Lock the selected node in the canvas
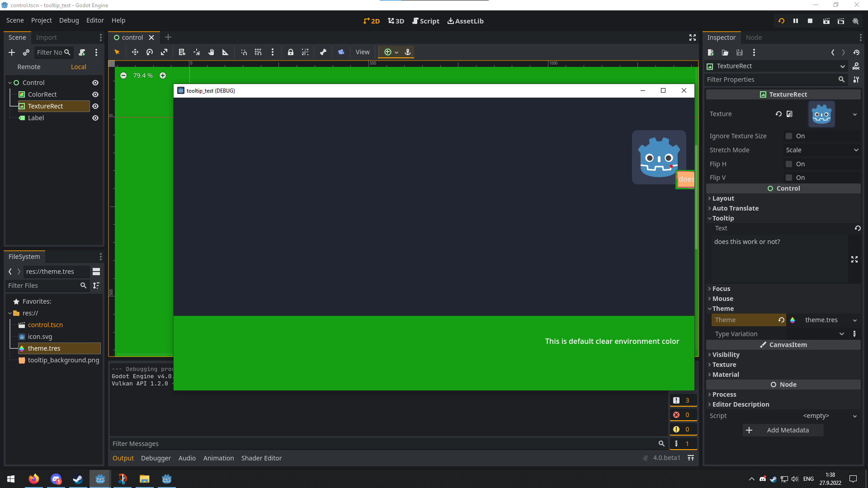Image resolution: width=868 pixels, height=488 pixels. tap(291, 52)
